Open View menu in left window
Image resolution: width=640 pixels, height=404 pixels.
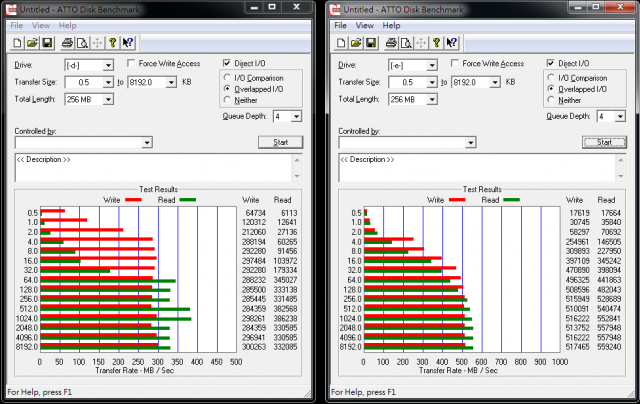(41, 25)
